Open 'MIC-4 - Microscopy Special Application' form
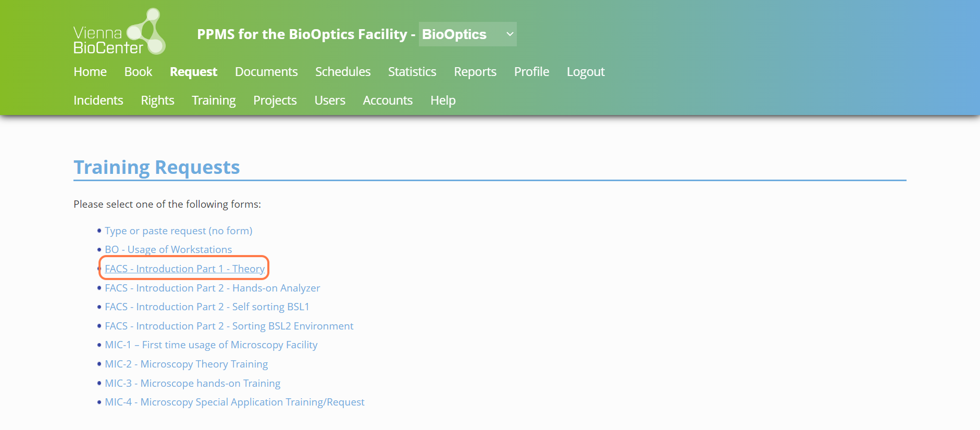This screenshot has height=430, width=980. [234, 402]
